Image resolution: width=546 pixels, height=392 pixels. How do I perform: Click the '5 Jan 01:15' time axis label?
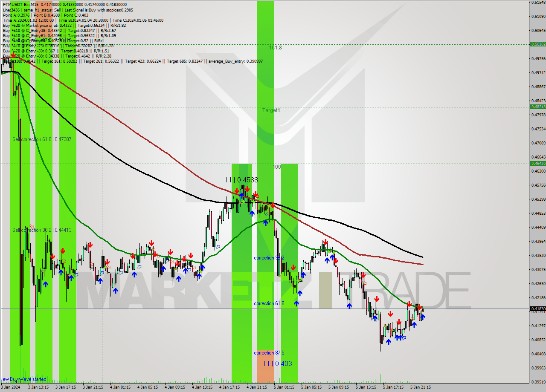click(x=284, y=388)
